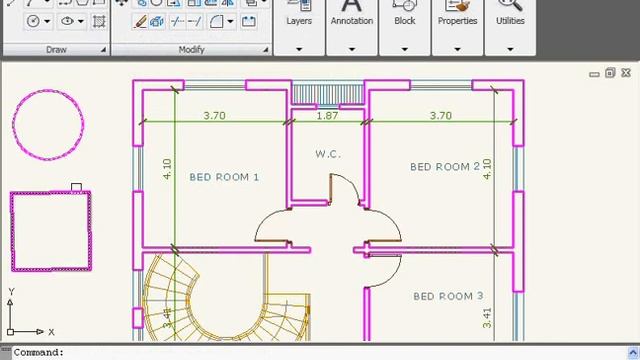The width and height of the screenshot is (640, 360).
Task: Select the "BED ROOM 1" label
Action: pyautogui.click(x=224, y=177)
